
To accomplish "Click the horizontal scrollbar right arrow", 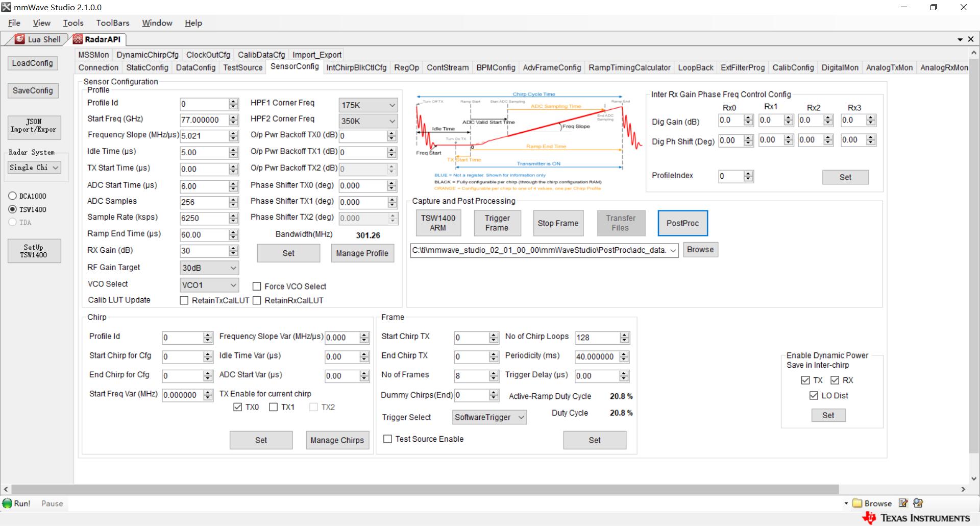I will (x=963, y=489).
